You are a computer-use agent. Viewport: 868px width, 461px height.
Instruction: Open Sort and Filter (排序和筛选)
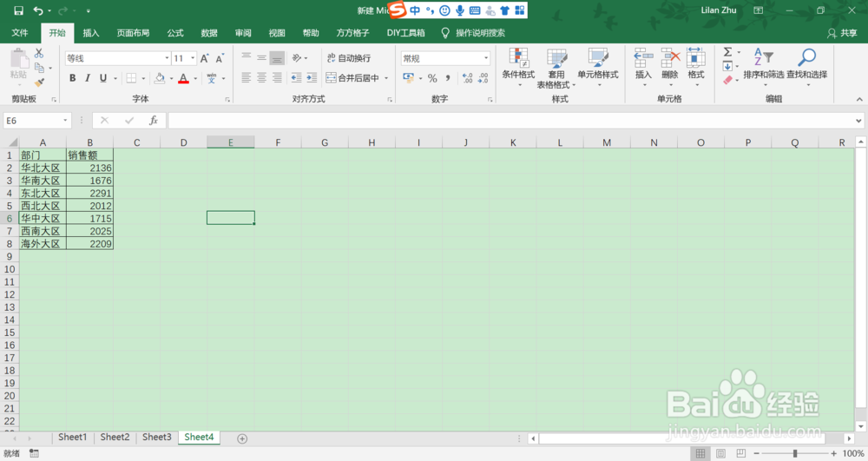(763, 68)
